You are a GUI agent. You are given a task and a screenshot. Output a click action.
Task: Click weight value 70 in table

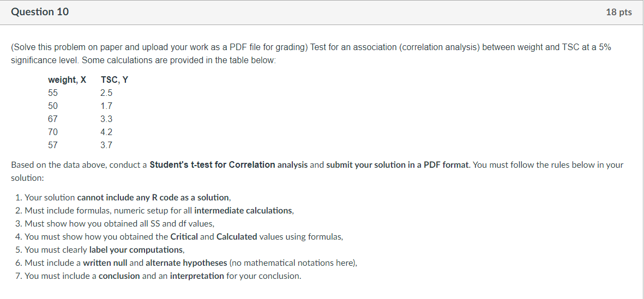53,132
